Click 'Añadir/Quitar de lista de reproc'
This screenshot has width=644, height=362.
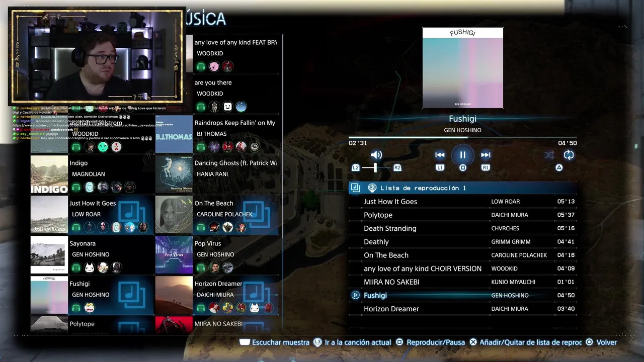pos(525,342)
